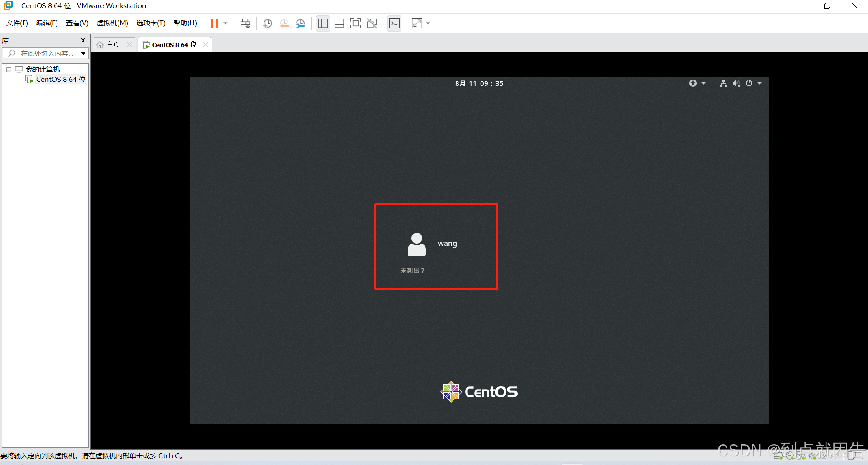Screen dimensions: 868x465
Task: Close the CentOS 8 64 位 tab
Action: pos(205,44)
